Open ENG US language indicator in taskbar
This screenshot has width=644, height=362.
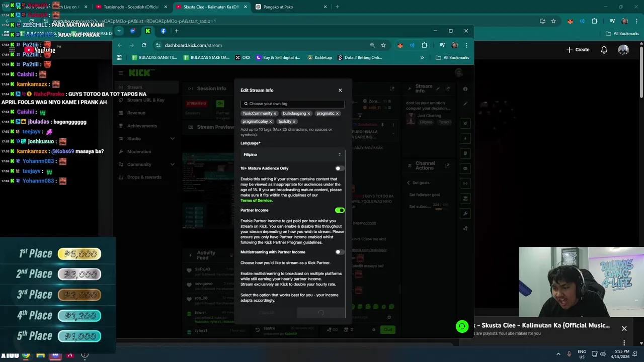tap(582, 354)
